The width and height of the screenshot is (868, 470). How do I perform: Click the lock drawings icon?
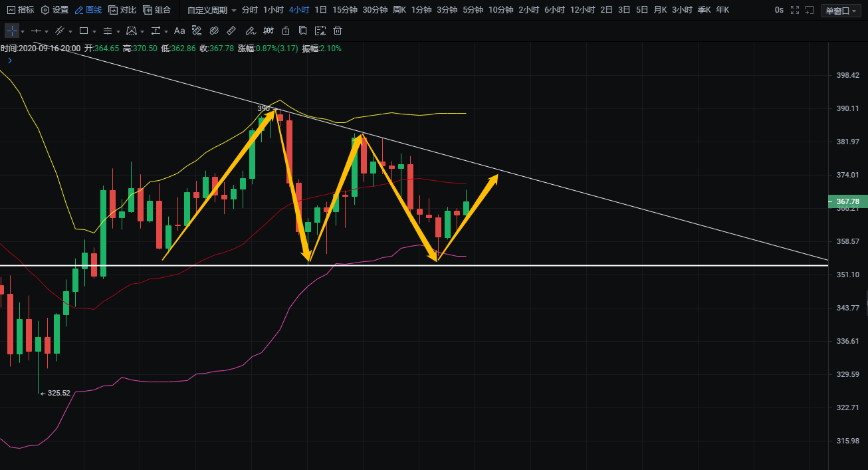(x=286, y=31)
